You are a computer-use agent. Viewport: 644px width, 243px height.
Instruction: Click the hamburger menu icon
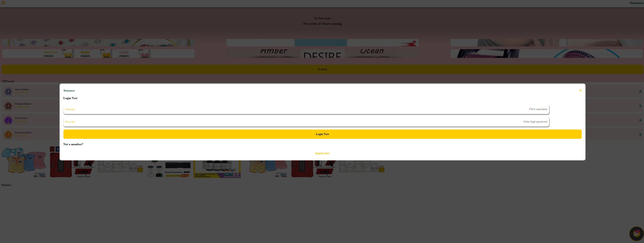3,2
